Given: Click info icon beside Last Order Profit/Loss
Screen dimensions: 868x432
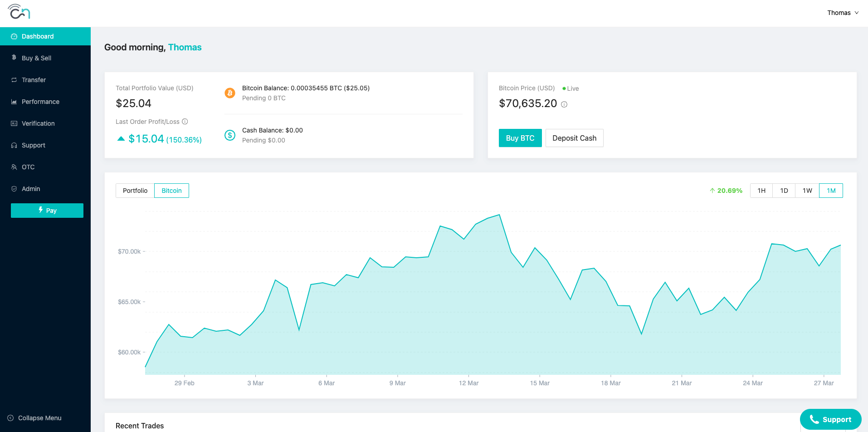Looking at the screenshot, I should tap(185, 122).
